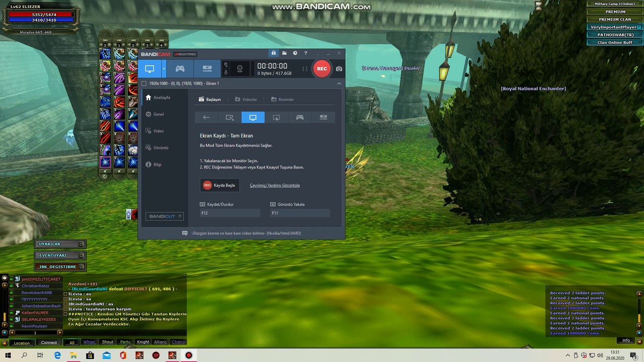Screen dimensions: 644x362
Task: Click the lock icon in Bandicam title bar
Action: pyautogui.click(x=274, y=53)
